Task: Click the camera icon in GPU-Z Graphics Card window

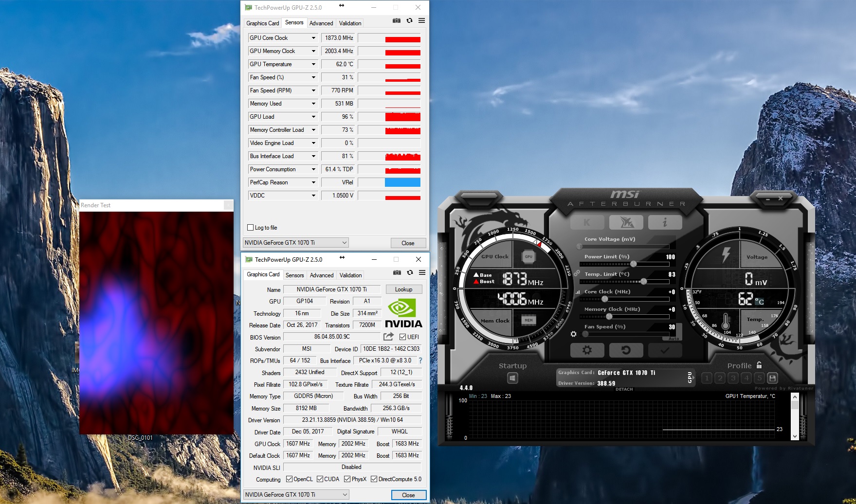Action: [397, 272]
